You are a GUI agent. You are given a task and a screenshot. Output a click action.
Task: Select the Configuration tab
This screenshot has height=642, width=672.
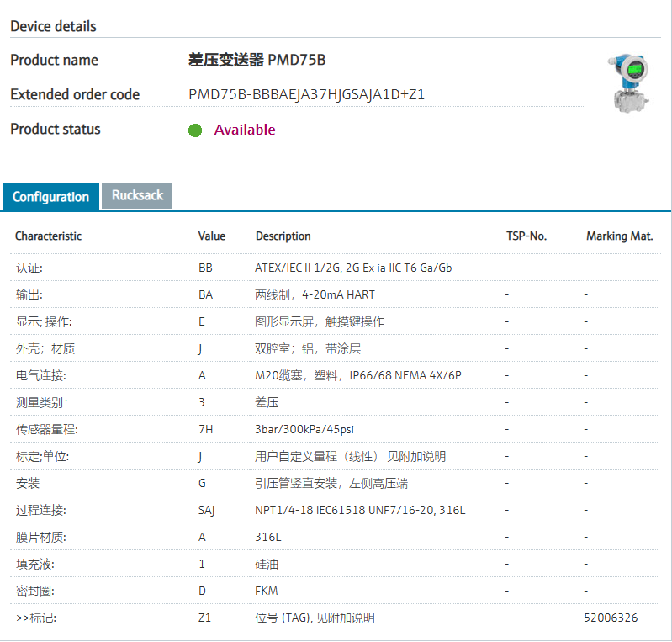tap(50, 197)
